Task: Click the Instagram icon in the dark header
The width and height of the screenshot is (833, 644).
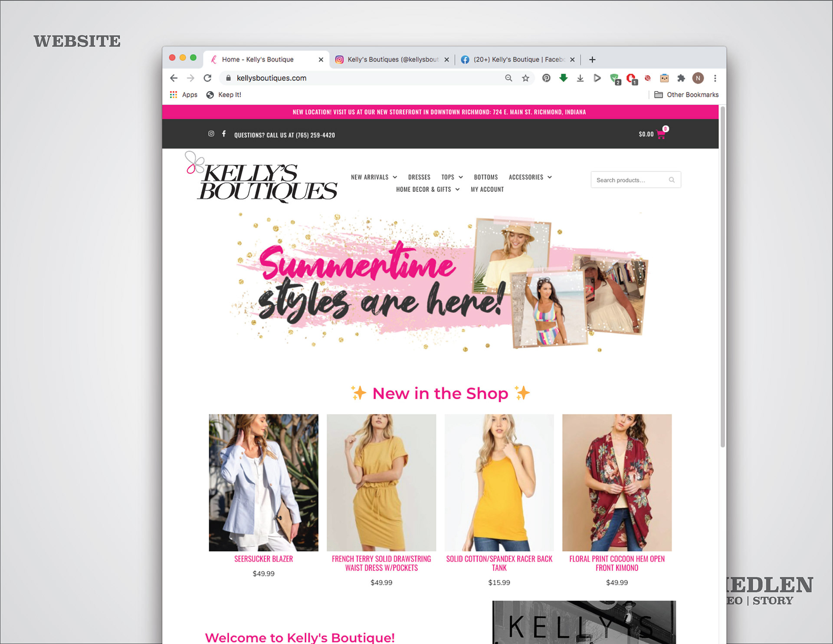Action: [x=211, y=134]
